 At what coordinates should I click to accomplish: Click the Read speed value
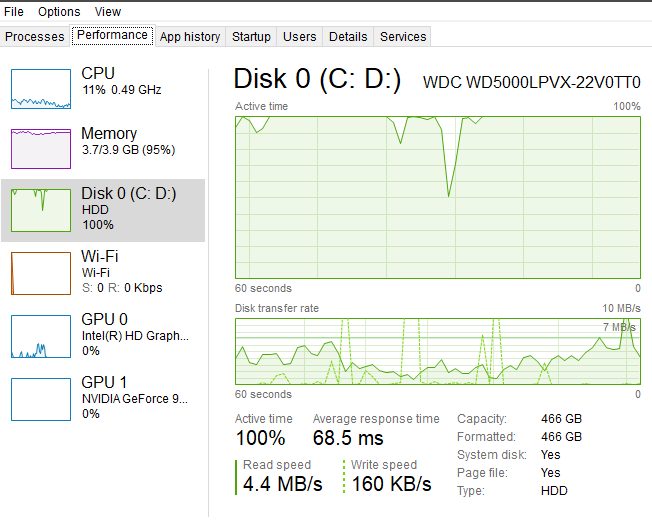[x=283, y=484]
